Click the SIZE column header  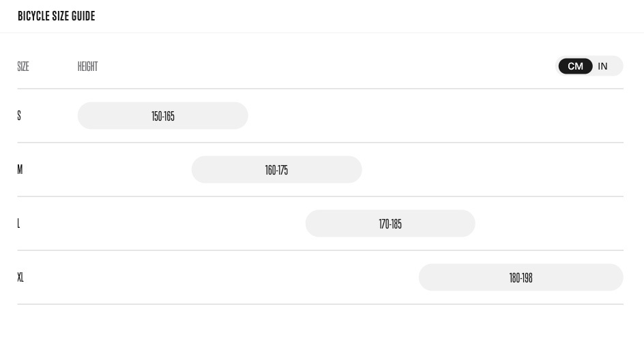tap(23, 66)
